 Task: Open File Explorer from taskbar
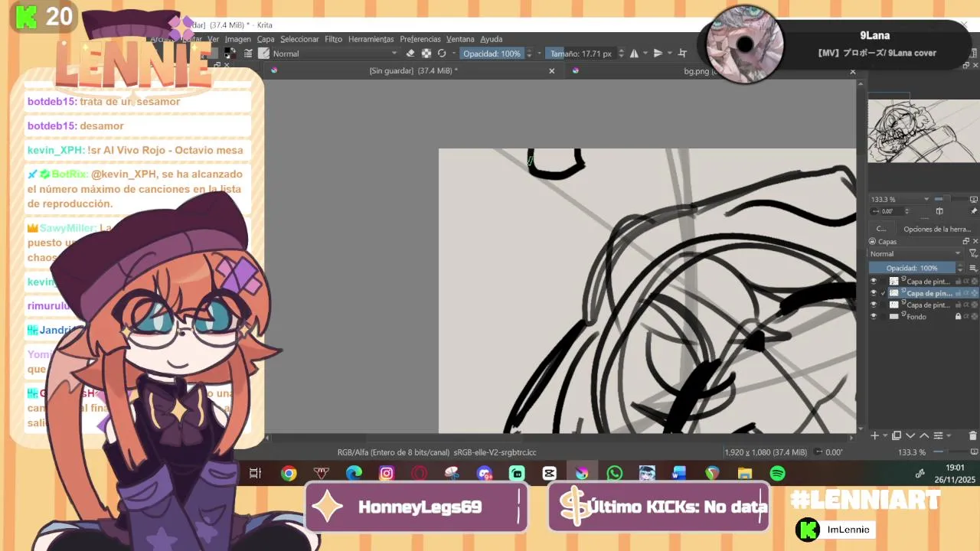(x=744, y=474)
